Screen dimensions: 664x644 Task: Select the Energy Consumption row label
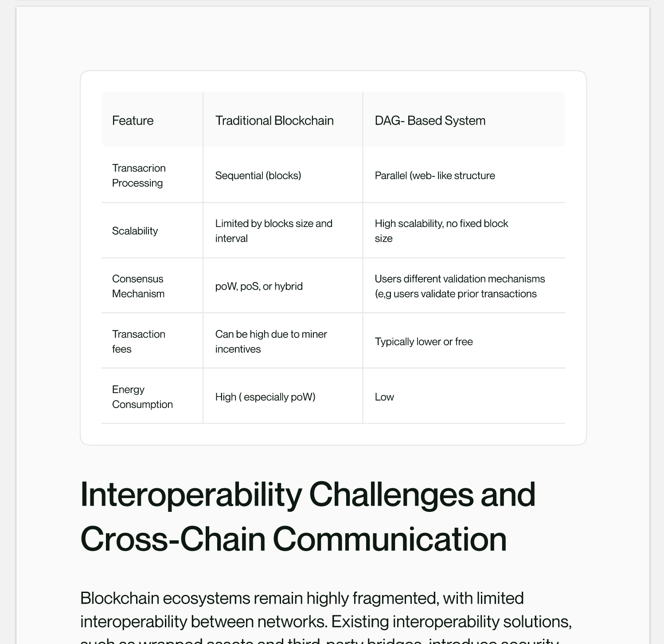pos(142,397)
